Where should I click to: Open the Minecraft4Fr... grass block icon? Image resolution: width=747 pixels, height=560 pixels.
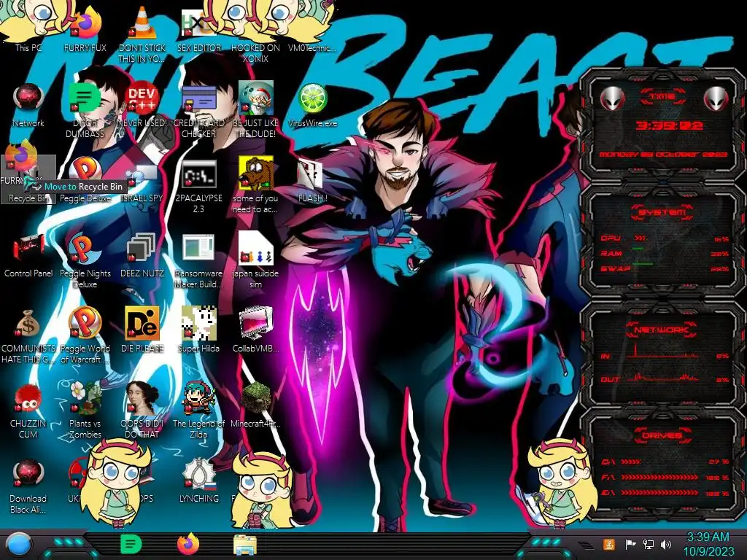tap(256, 398)
